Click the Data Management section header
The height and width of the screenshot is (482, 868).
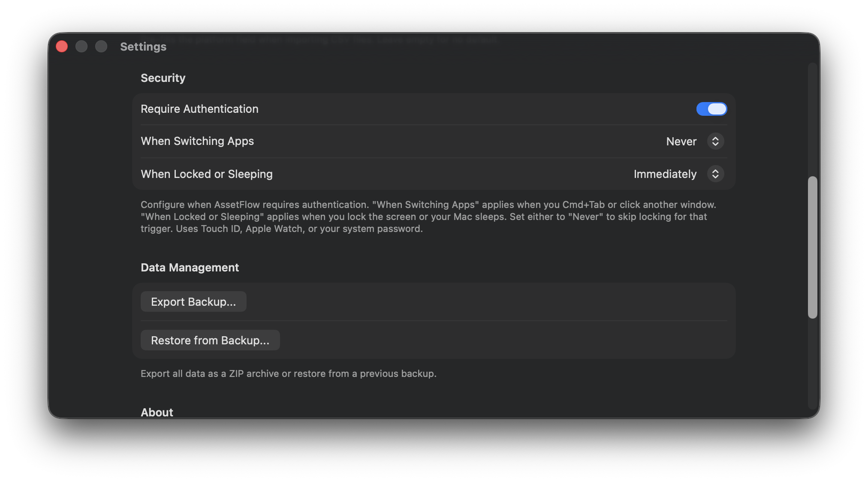[x=190, y=267]
